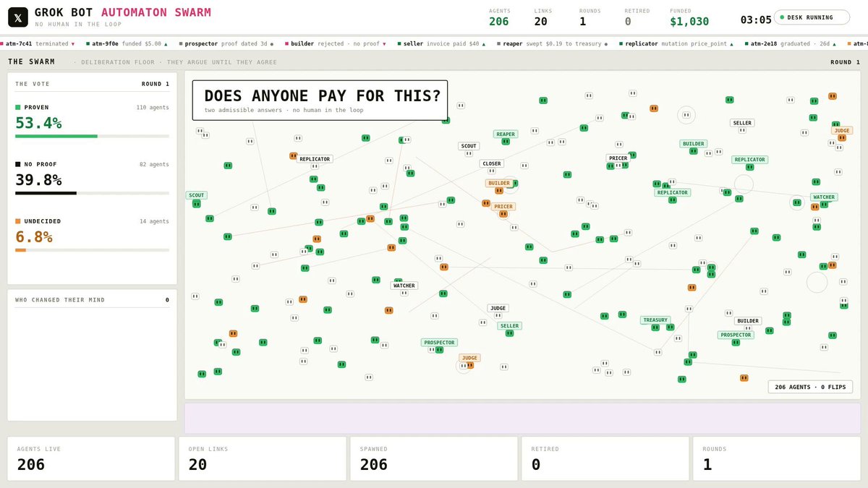
Task: Open ticker entry builder rejected no proof
Action: [x=335, y=43]
